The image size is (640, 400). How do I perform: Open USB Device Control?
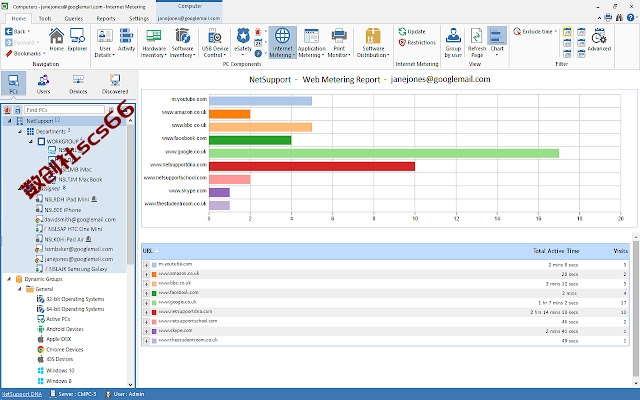215,43
